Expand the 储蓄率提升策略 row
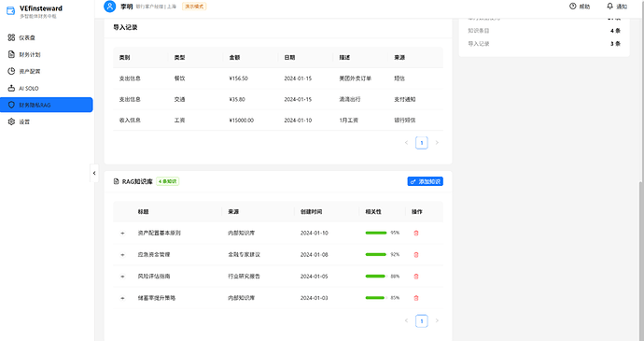The width and height of the screenshot is (644, 341). coord(122,298)
